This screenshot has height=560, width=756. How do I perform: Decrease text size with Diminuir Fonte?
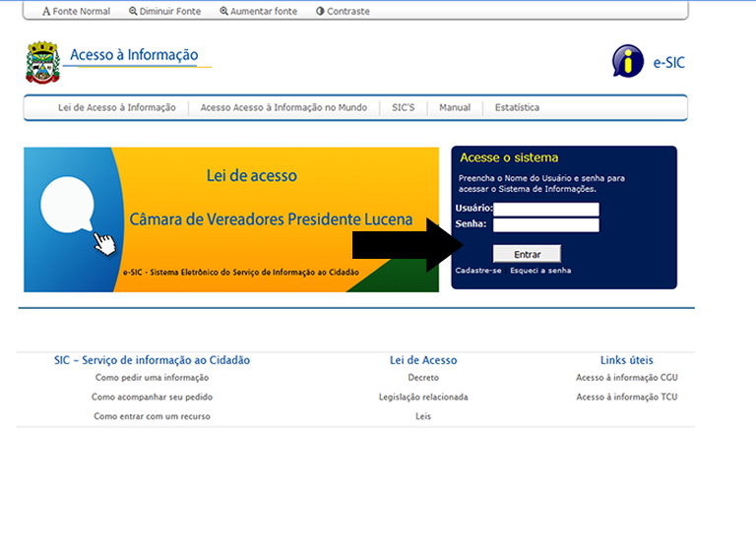(x=164, y=12)
